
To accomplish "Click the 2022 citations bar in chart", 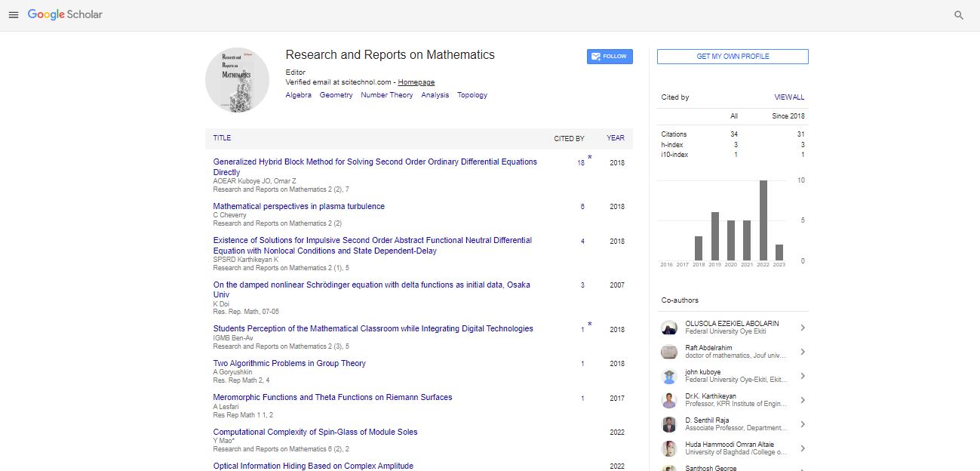I will click(763, 220).
